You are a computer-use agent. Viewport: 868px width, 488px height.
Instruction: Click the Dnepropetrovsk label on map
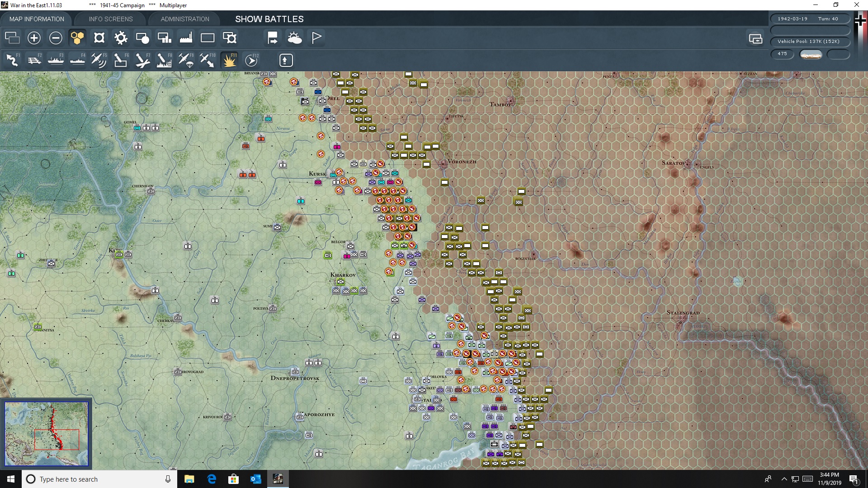tap(295, 378)
